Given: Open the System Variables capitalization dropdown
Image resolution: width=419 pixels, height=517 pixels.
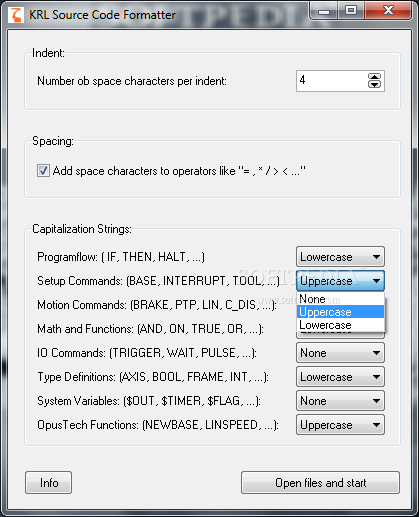Looking at the screenshot, I should (x=340, y=401).
